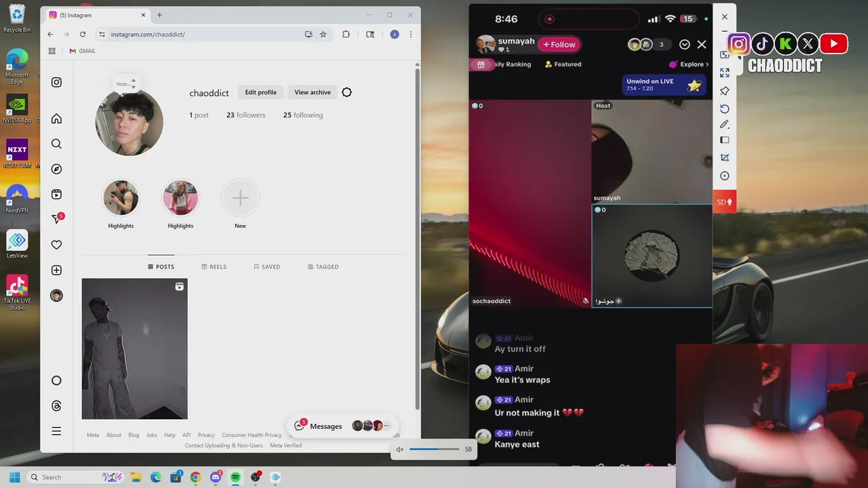Viewport: 868px width, 488px height.
Task: Open the profile settings gear icon
Action: (x=347, y=92)
